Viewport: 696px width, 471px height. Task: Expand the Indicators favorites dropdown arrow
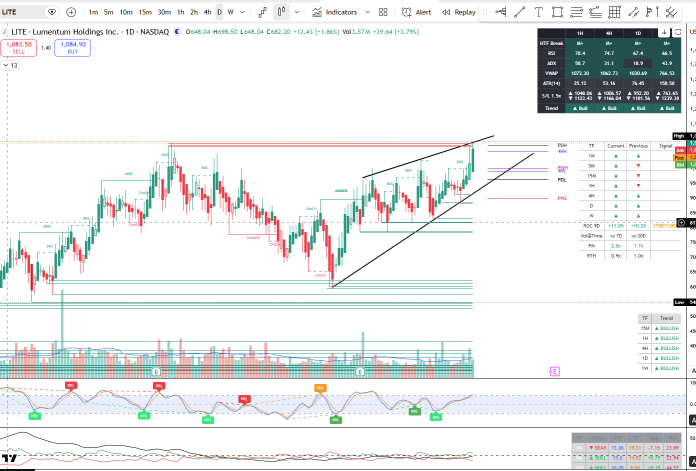pyautogui.click(x=367, y=12)
